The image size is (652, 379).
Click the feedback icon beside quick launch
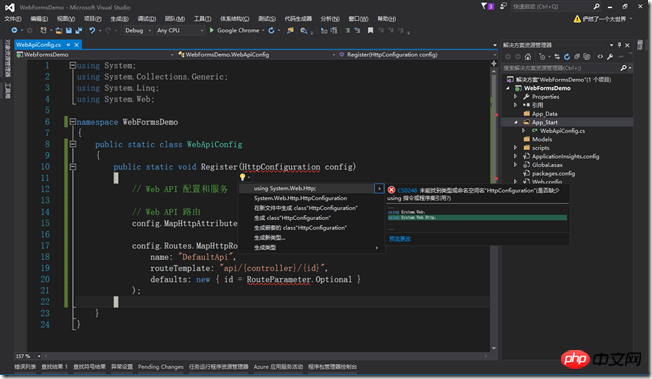503,6
